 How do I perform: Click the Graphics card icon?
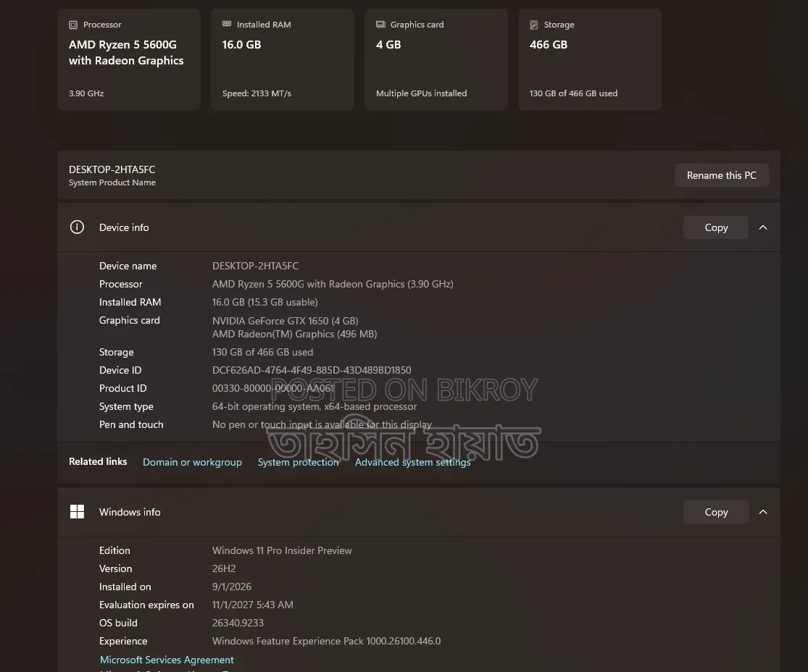tap(381, 24)
